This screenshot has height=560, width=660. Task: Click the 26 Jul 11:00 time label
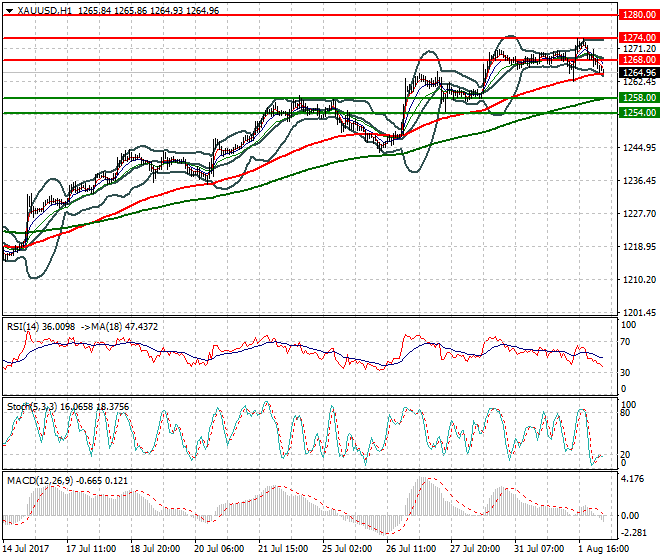point(411,549)
